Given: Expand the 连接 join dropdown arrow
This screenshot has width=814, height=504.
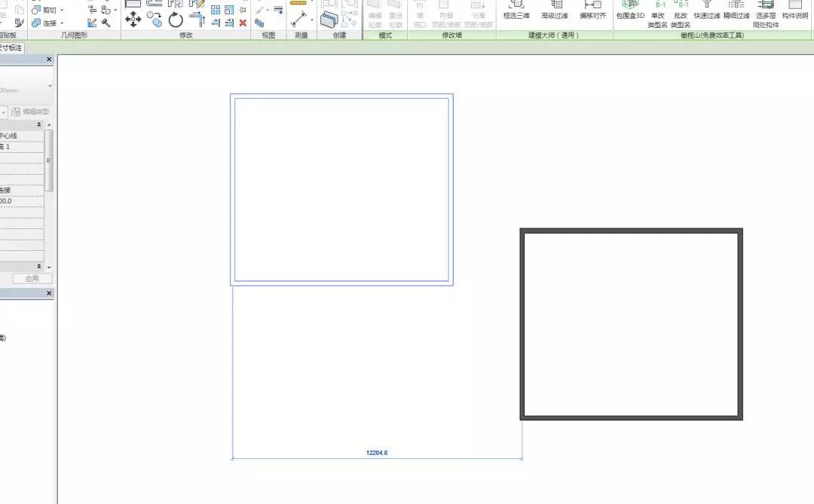Looking at the screenshot, I should tap(62, 23).
